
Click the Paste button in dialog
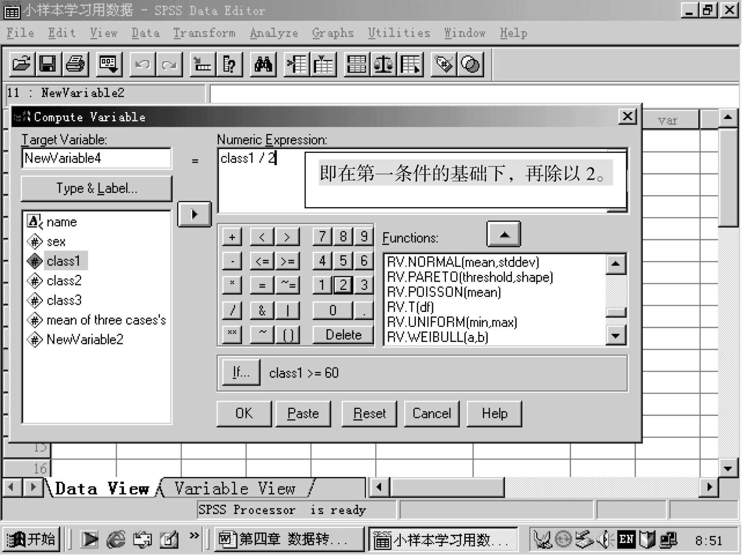click(x=303, y=414)
